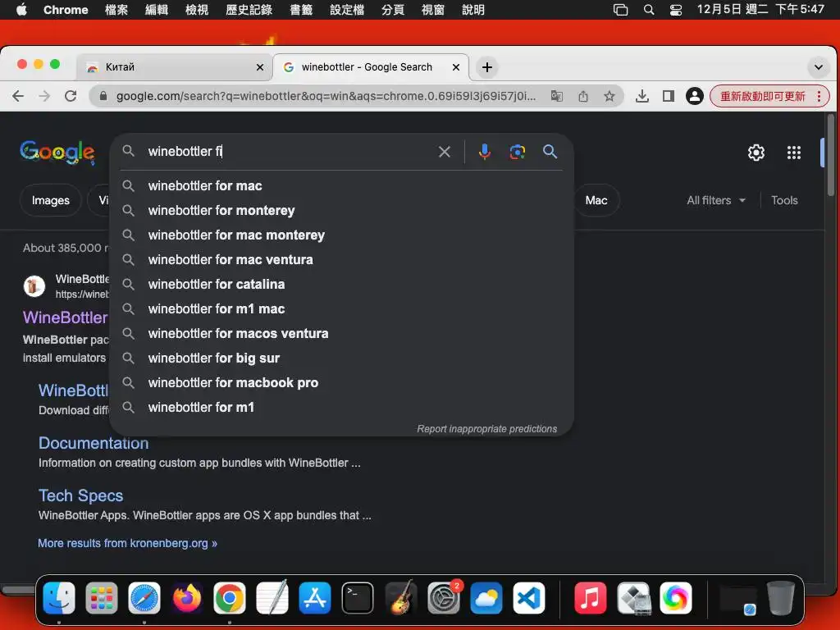Open the 歷史記錄 menu
Viewport: 840px width, 630px height.
pos(249,10)
